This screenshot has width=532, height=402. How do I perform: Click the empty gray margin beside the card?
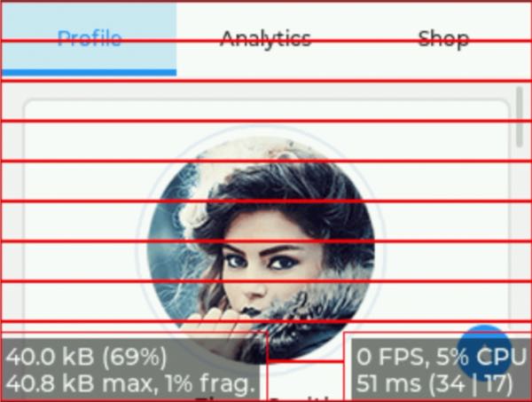pyautogui.click(x=12, y=238)
